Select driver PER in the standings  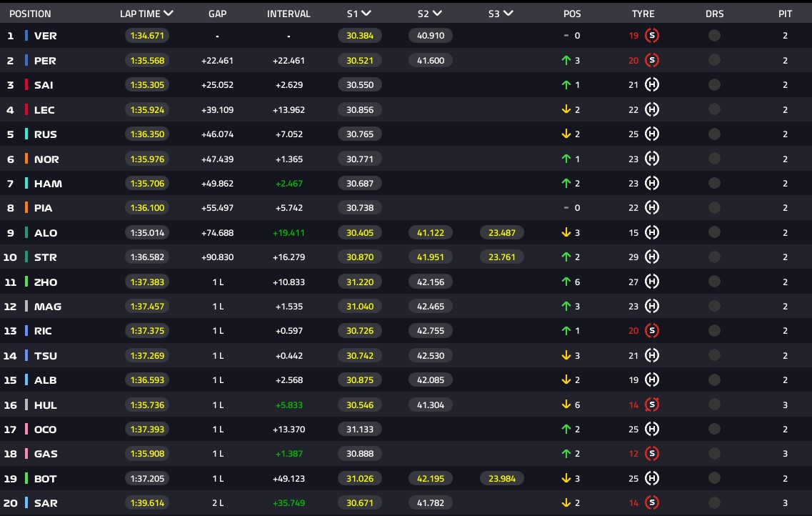tap(46, 61)
